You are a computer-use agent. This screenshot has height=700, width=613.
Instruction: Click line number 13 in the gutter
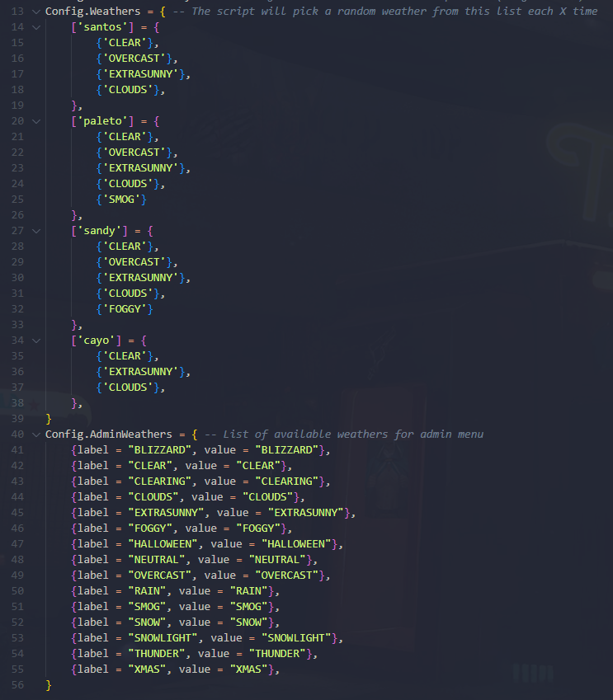[x=17, y=12]
